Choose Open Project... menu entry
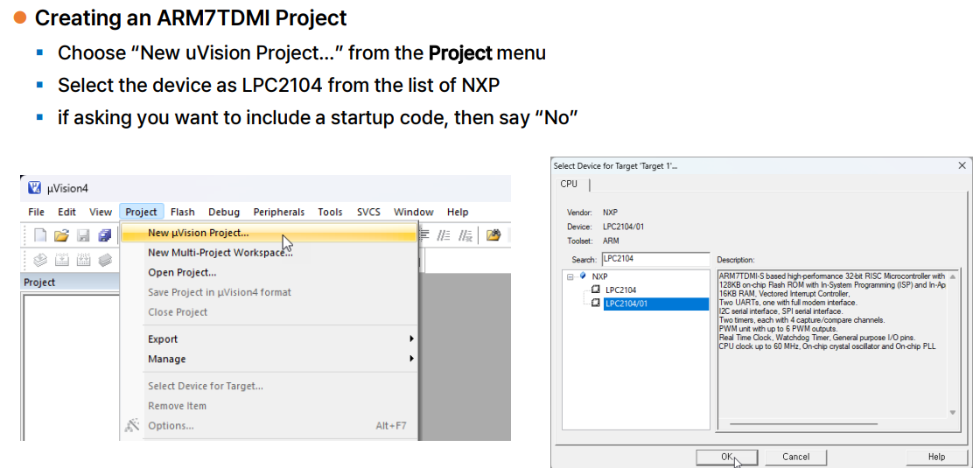Screen dimensions: 980x468 pyautogui.click(x=269, y=272)
